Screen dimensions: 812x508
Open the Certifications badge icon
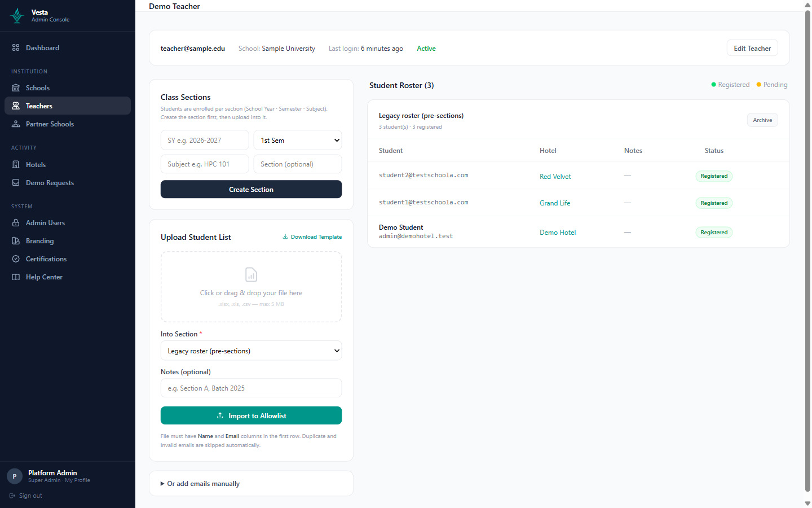point(16,259)
